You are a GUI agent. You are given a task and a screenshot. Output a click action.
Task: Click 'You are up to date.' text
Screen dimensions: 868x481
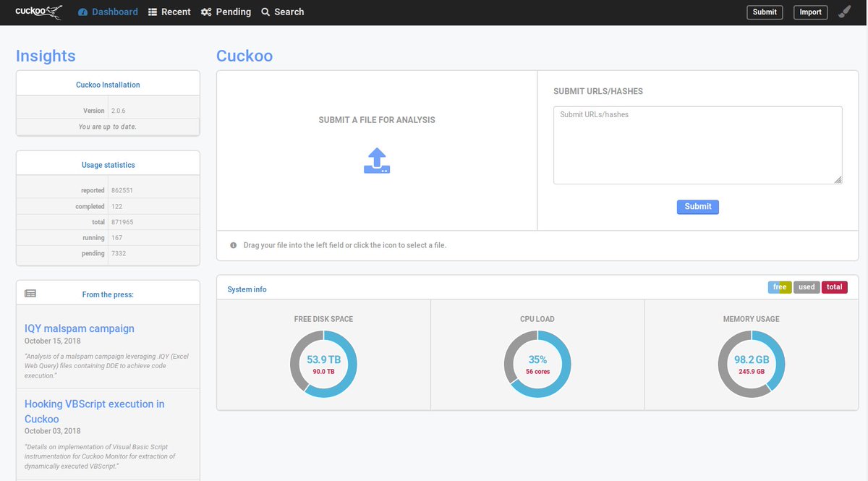pos(108,127)
